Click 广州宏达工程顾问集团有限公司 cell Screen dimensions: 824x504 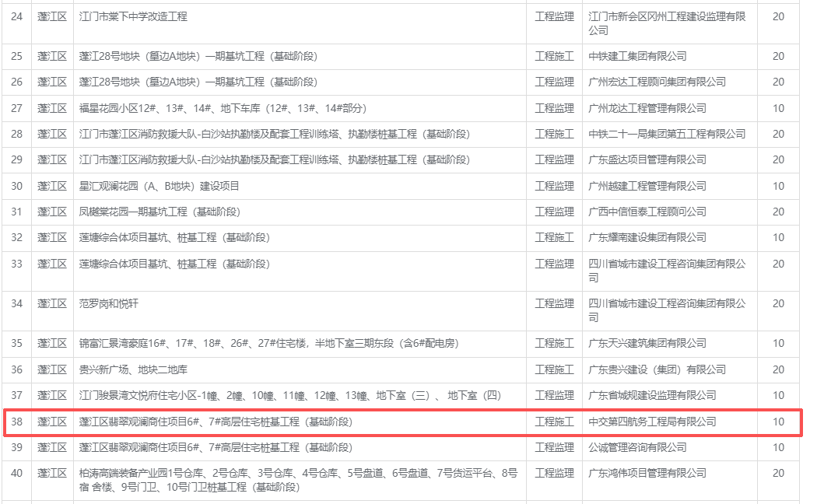click(657, 82)
